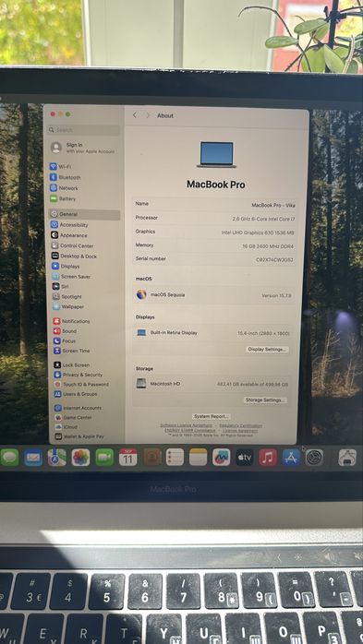Open Storage Settings from About pane
The image size is (363, 644).
tap(265, 400)
